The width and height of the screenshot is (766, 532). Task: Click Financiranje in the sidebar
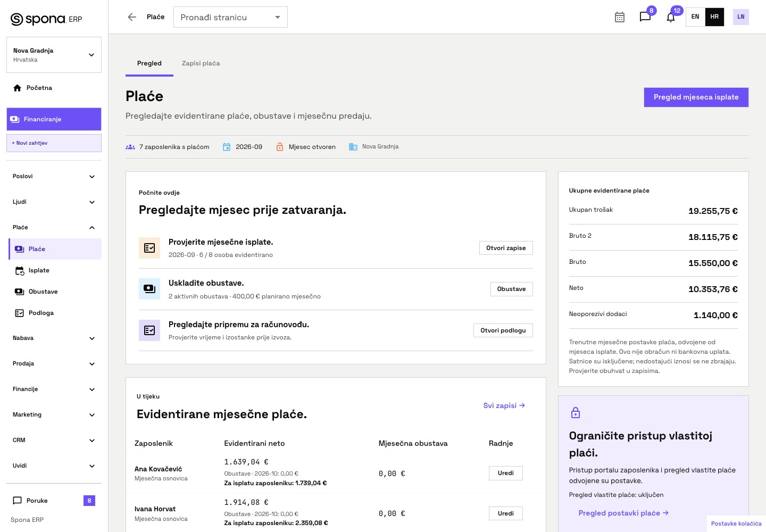pos(54,119)
